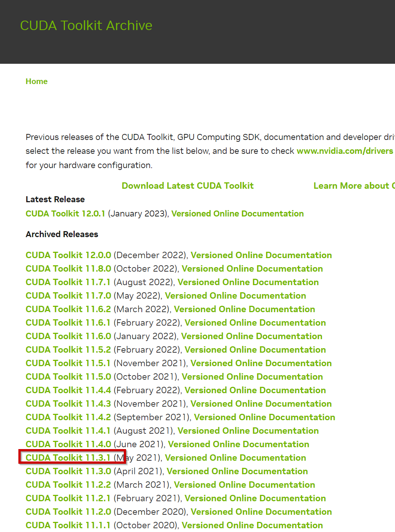
Task: Open the www.nvidia.com/drivers link
Action: pyautogui.click(x=345, y=151)
